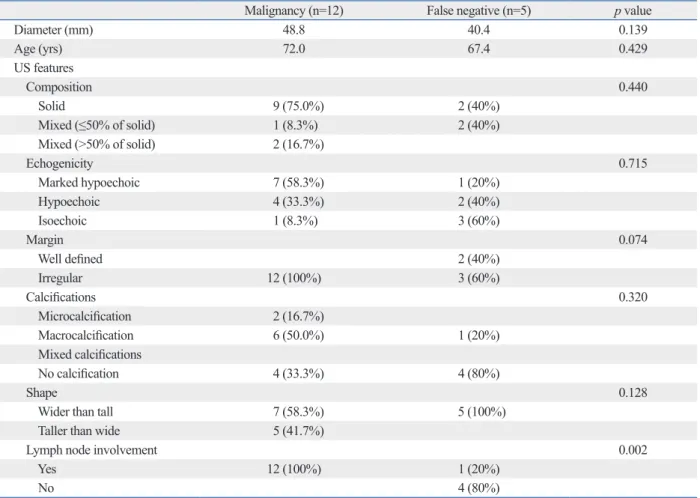Click the 'Echogenicity' subheading
The height and width of the screenshot is (498, 700).
59,164
